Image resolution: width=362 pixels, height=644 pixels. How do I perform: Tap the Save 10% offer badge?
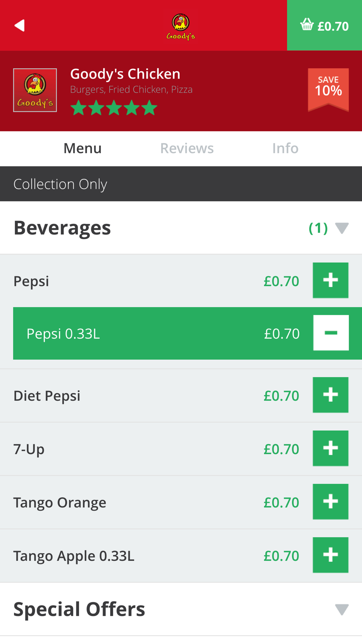pos(328,89)
